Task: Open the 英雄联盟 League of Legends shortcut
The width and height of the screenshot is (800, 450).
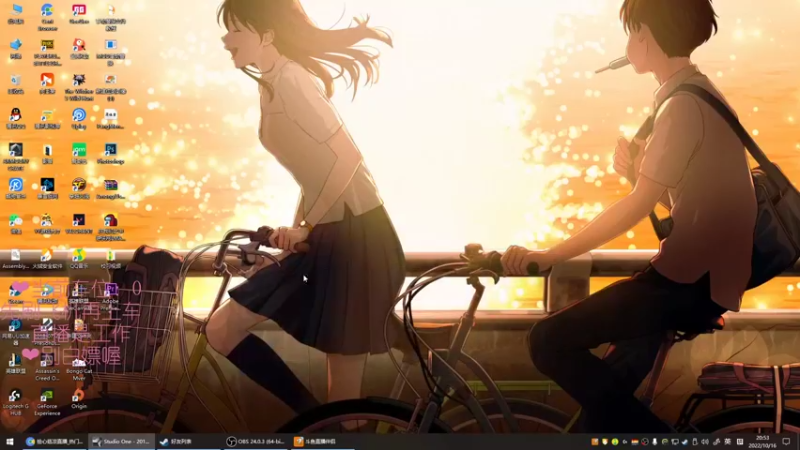Action: pos(16,364)
